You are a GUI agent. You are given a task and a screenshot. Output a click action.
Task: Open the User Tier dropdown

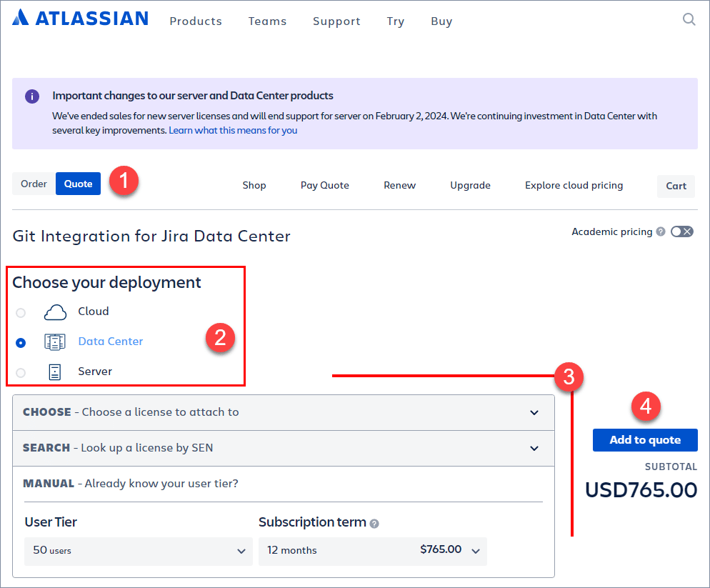(x=138, y=551)
